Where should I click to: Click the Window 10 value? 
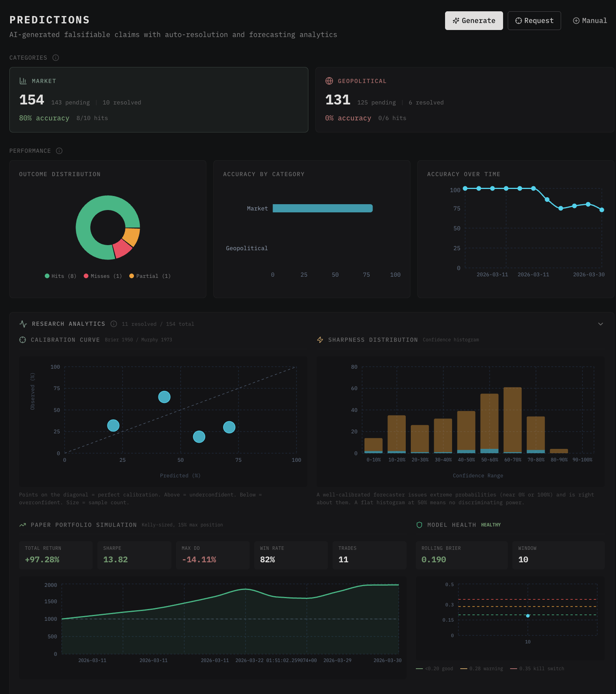tap(523, 560)
